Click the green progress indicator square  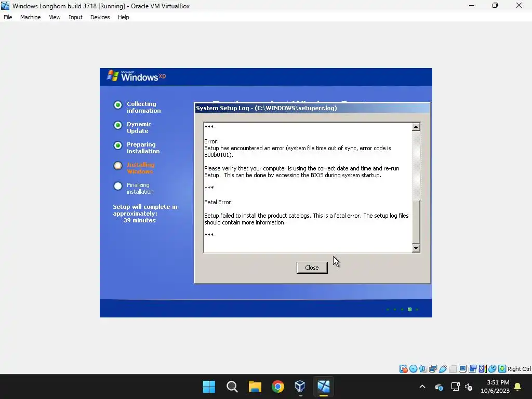tap(409, 310)
